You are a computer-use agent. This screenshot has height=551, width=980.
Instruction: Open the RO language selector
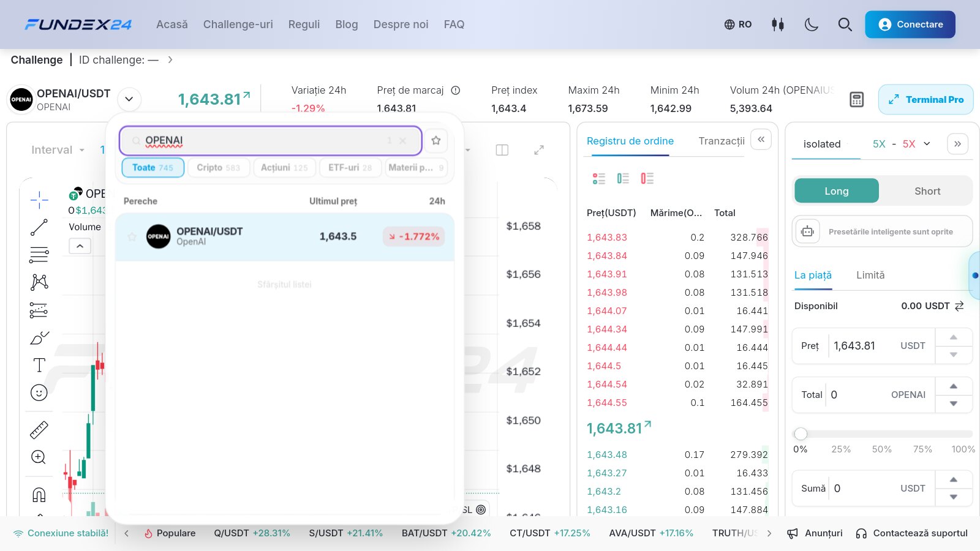(738, 24)
